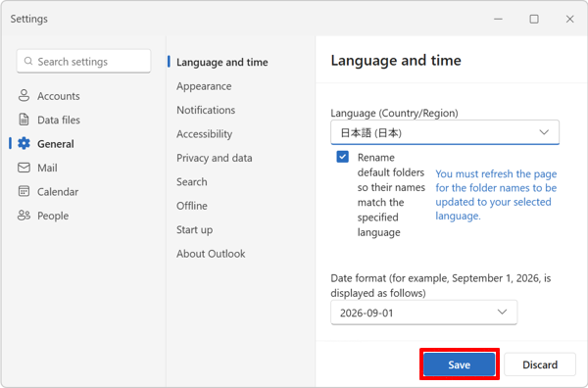Click the General gear icon
Screen dimensions: 588x388
pyautogui.click(x=24, y=144)
